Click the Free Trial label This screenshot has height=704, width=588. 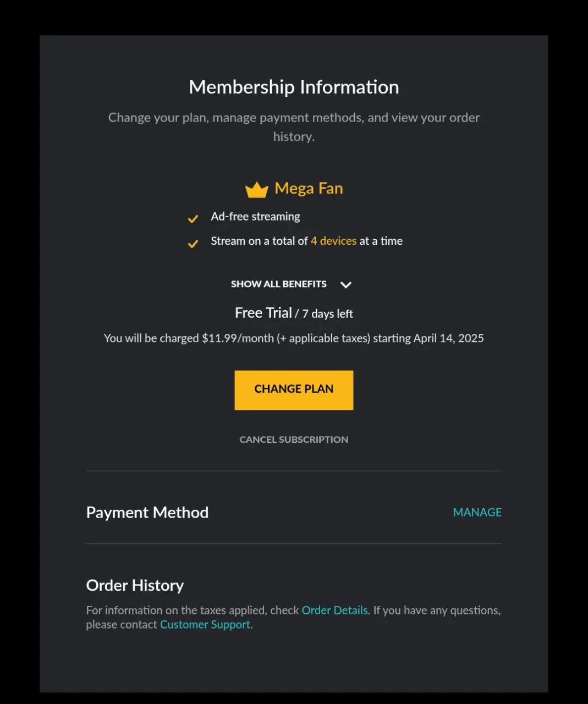(263, 313)
